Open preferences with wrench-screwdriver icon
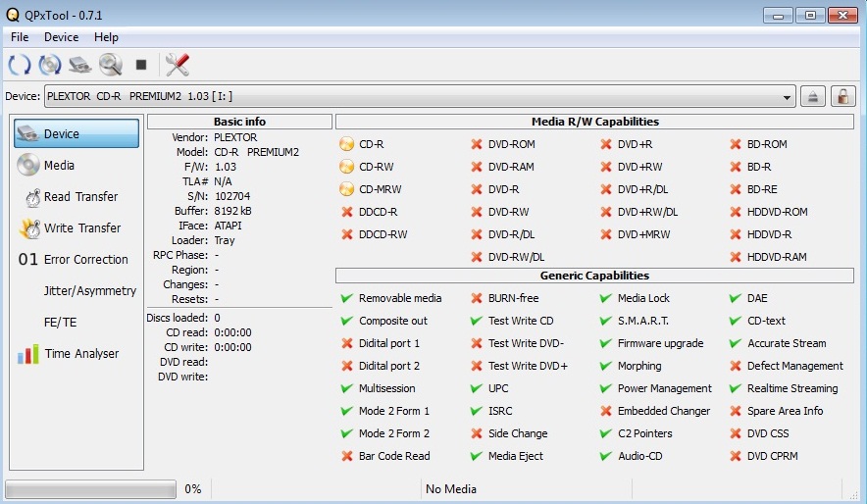 click(x=177, y=65)
